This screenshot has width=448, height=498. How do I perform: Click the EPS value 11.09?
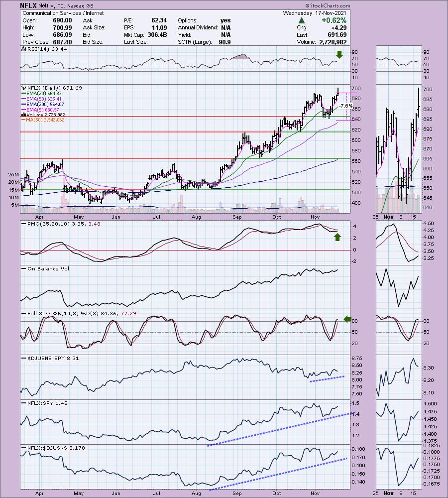tap(159, 27)
